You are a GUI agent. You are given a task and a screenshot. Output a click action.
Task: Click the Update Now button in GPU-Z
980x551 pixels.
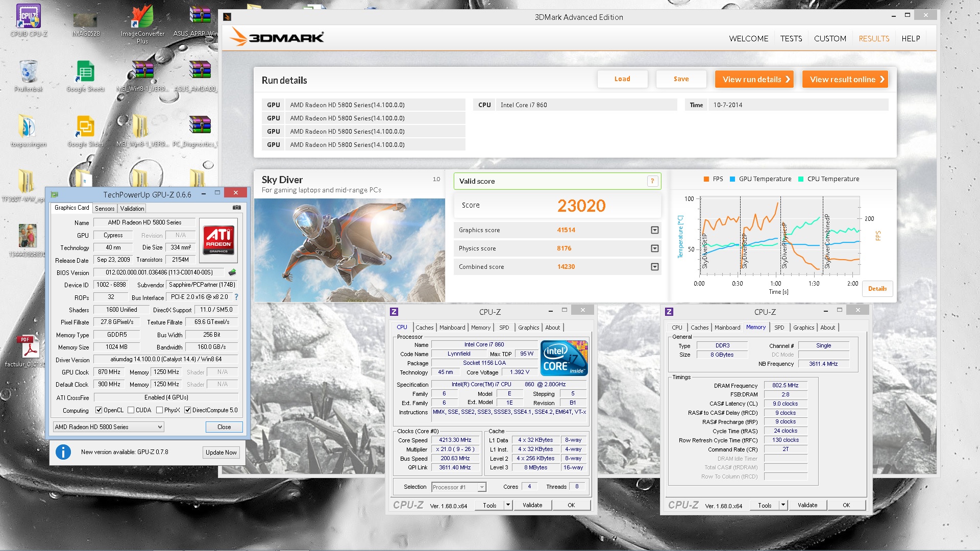click(x=221, y=453)
